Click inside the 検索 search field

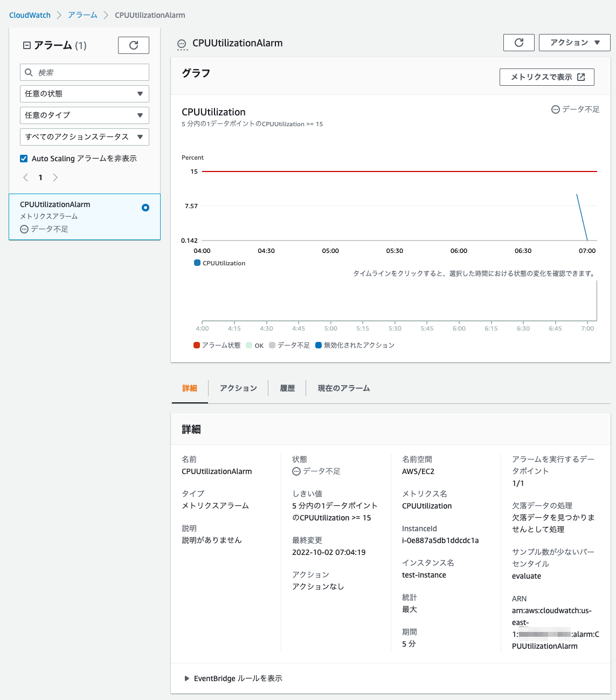(86, 72)
